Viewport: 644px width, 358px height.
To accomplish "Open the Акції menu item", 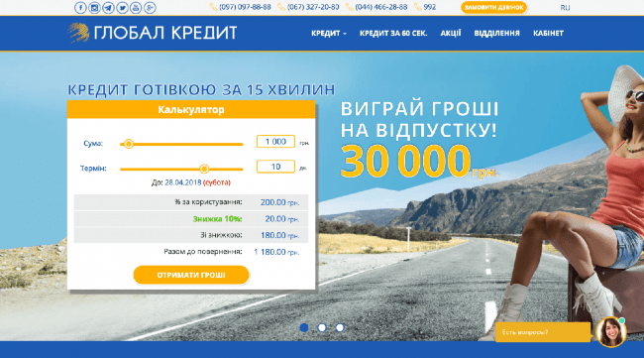I will click(451, 34).
